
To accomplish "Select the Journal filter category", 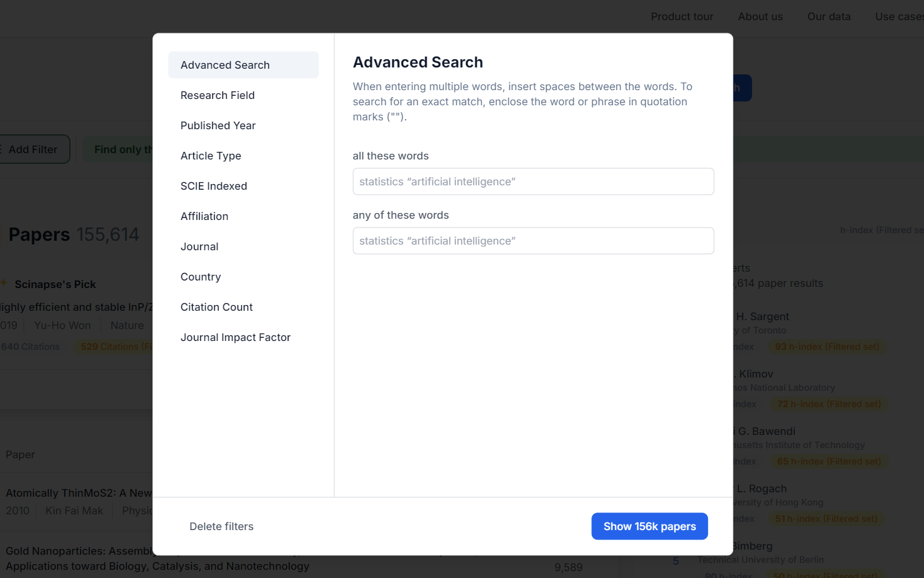I will point(199,246).
